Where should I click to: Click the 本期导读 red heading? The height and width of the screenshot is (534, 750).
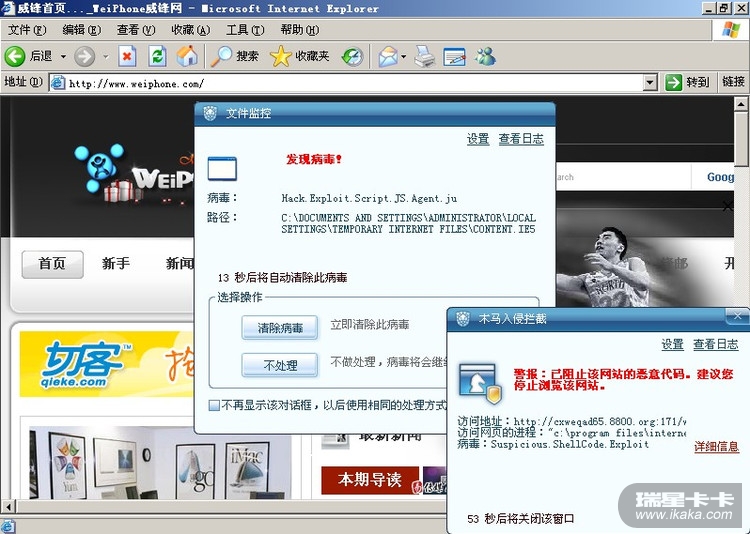click(369, 480)
